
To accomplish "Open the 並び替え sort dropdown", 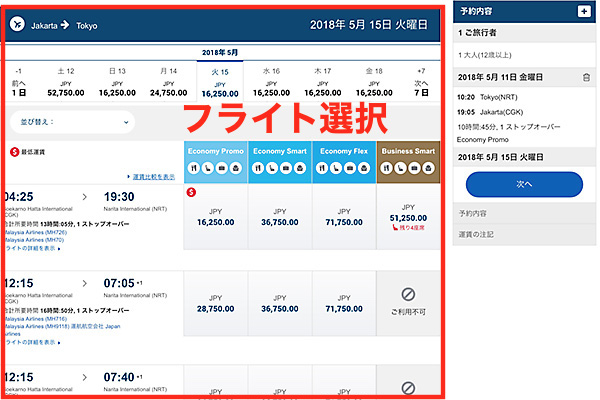I will pos(72,122).
